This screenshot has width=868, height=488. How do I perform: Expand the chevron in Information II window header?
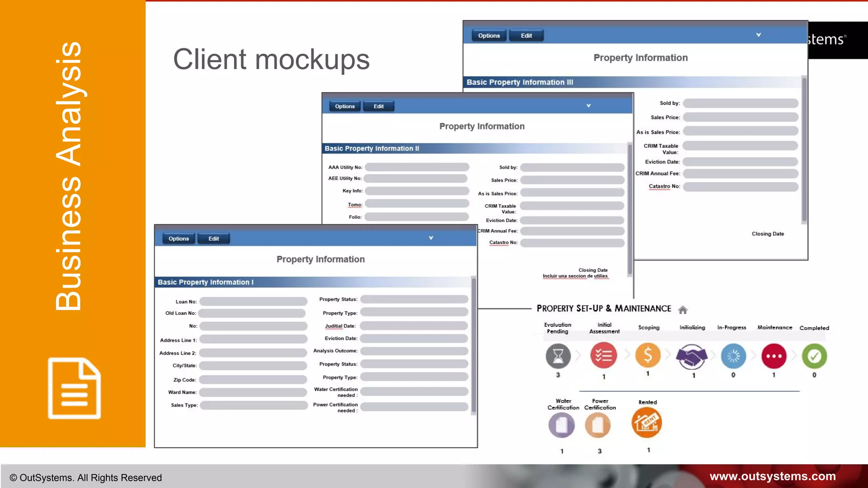(x=589, y=105)
